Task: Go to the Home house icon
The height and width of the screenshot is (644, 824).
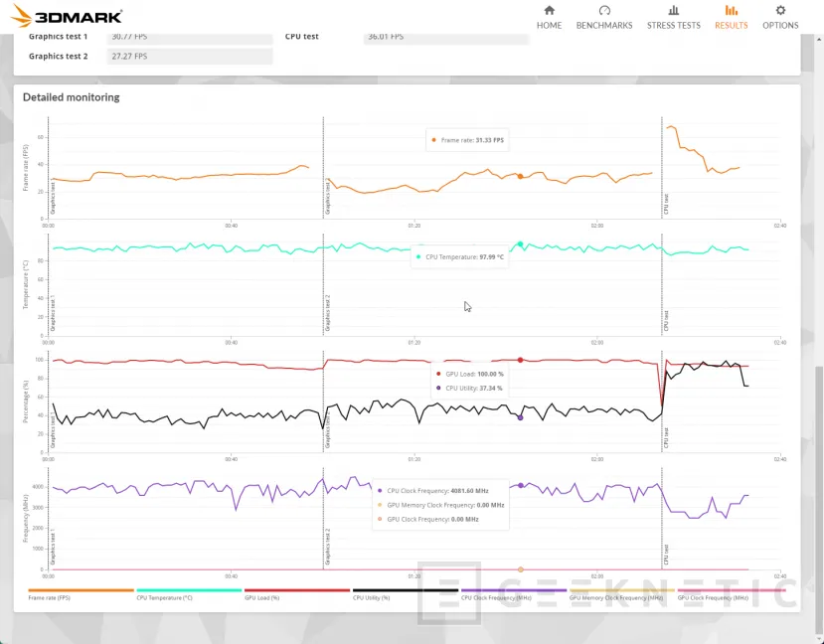Action: point(549,11)
